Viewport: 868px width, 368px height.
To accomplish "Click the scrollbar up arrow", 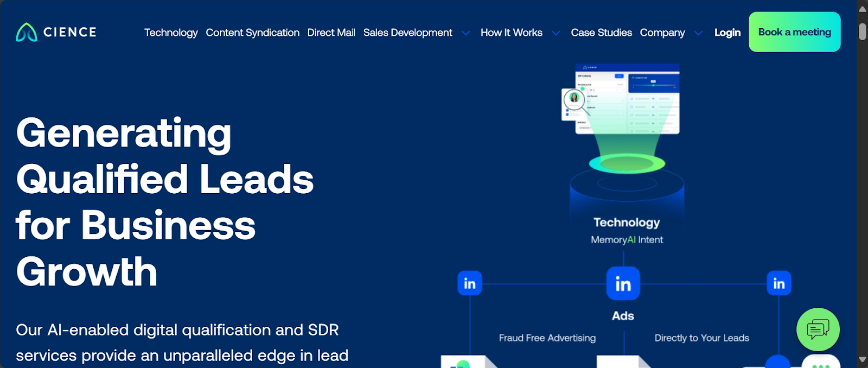I will [x=862, y=9].
